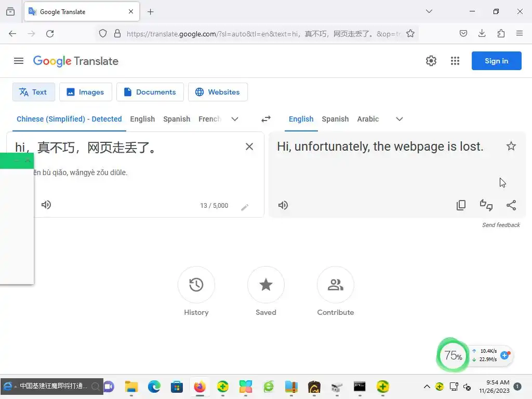This screenshot has width=532, height=399.
Task: Switch to Websites translation mode
Action: coord(218,92)
